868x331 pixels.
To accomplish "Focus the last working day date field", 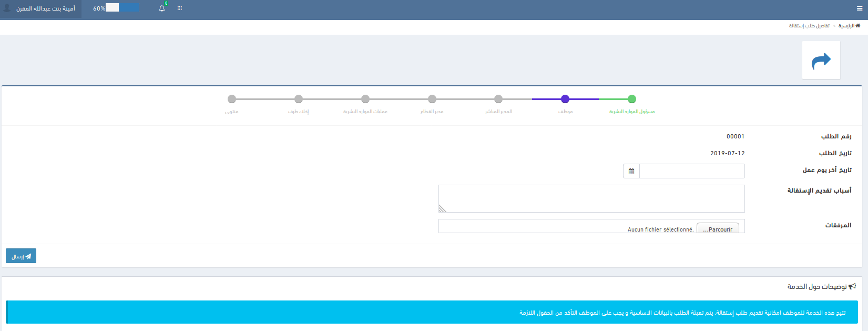I will point(691,171).
